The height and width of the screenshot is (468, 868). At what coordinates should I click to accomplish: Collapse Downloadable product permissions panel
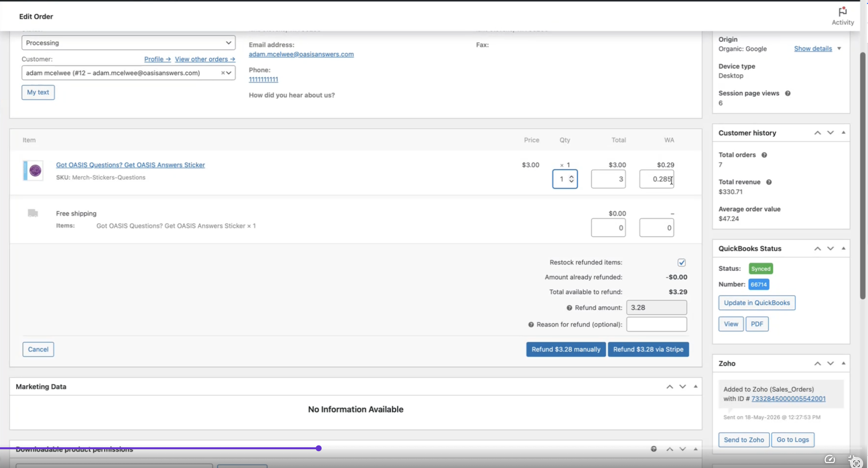[695, 449]
